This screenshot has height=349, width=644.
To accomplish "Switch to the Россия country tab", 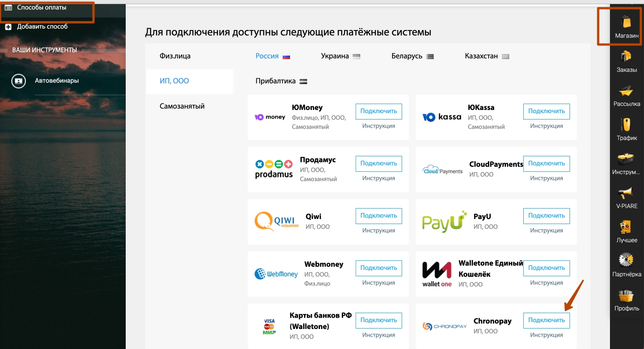I will tap(267, 56).
